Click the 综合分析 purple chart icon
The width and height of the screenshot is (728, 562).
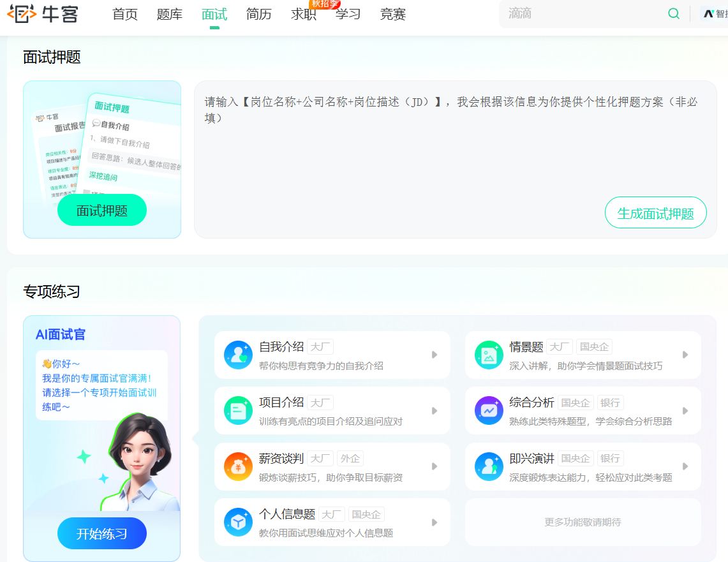(489, 411)
